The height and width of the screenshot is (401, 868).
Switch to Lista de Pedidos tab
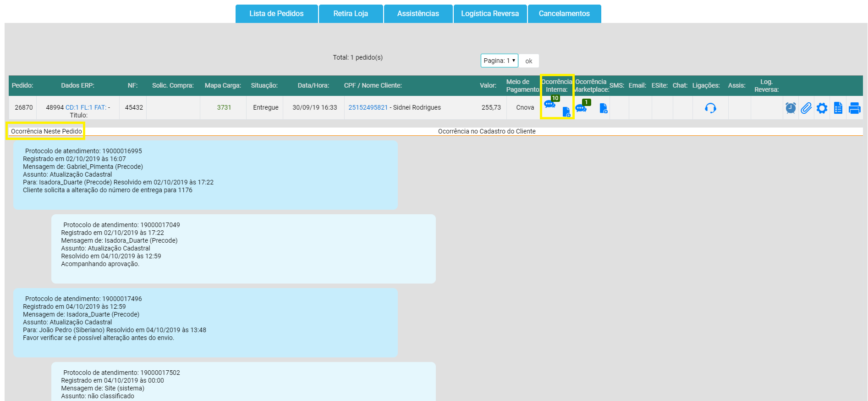click(x=276, y=14)
